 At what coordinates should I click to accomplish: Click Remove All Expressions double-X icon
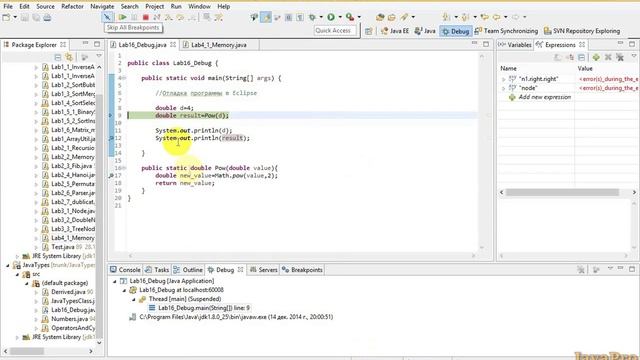(620, 58)
